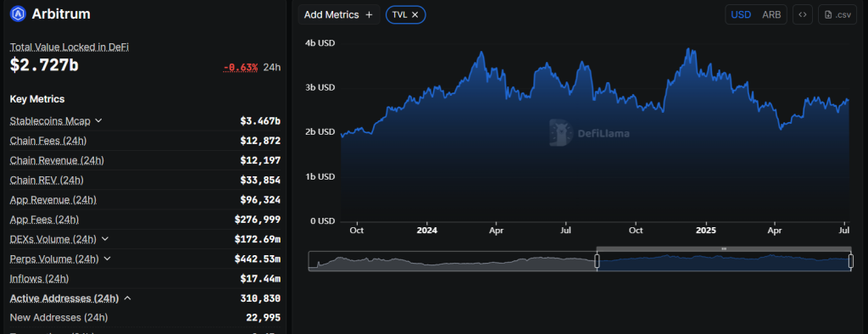Click the plus icon in Add Metrics
Viewport: 868px width, 334px height.
(x=370, y=15)
